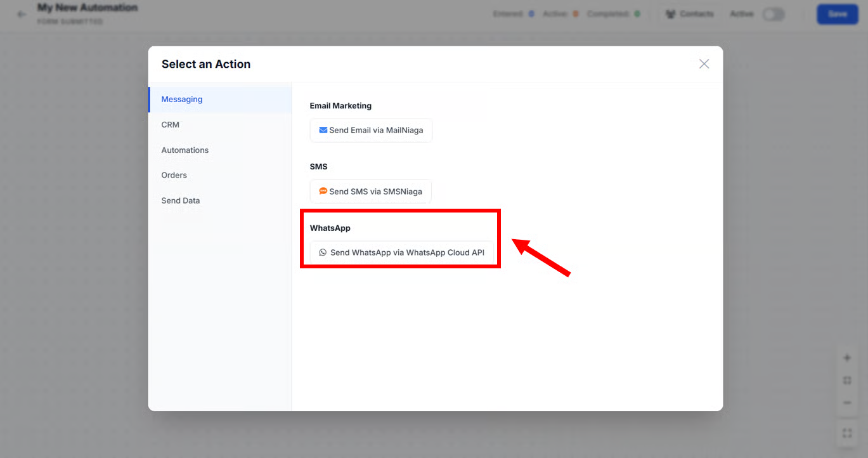
Task: Click the My New Automation title
Action: [x=87, y=8]
